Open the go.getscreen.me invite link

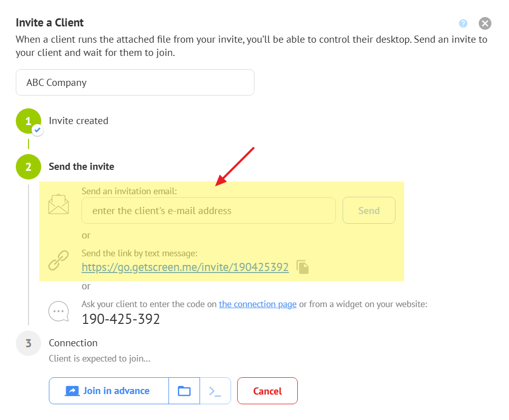185,267
